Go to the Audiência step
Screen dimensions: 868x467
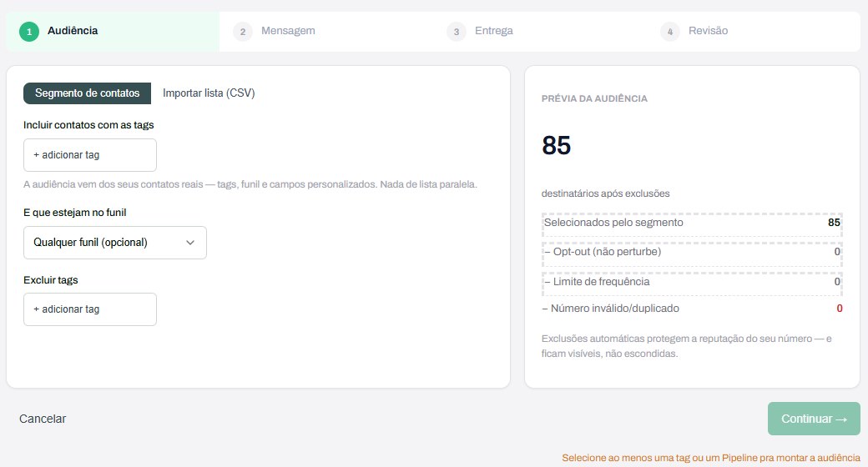pyautogui.click(x=113, y=32)
